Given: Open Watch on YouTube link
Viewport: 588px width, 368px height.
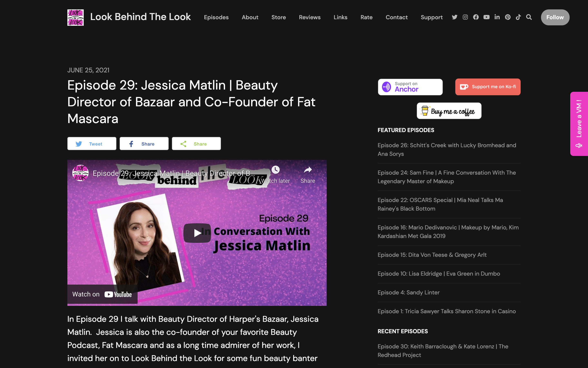Looking at the screenshot, I should [x=102, y=294].
